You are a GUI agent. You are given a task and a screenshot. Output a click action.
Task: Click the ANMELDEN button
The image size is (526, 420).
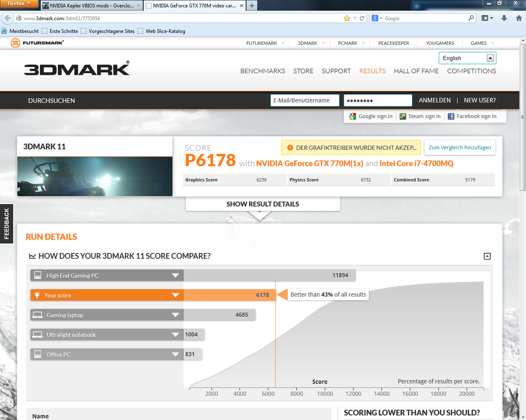click(x=435, y=100)
